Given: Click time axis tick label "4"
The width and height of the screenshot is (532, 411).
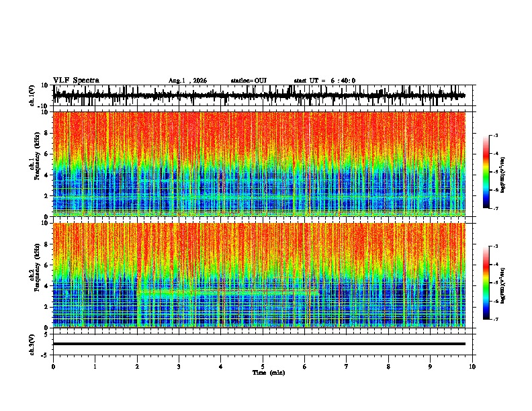Looking at the screenshot, I should tap(220, 367).
